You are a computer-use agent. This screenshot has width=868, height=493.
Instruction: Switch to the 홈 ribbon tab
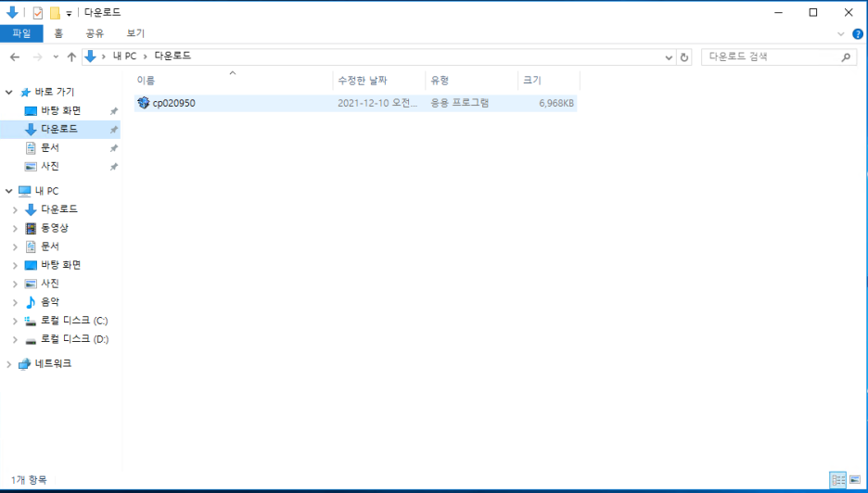point(58,33)
